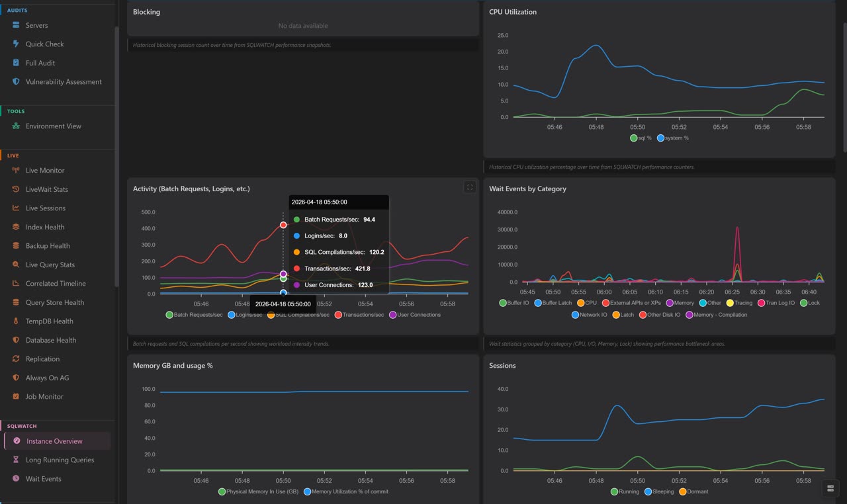Open the Environment View tool
The width and height of the screenshot is (847, 504).
[53, 126]
